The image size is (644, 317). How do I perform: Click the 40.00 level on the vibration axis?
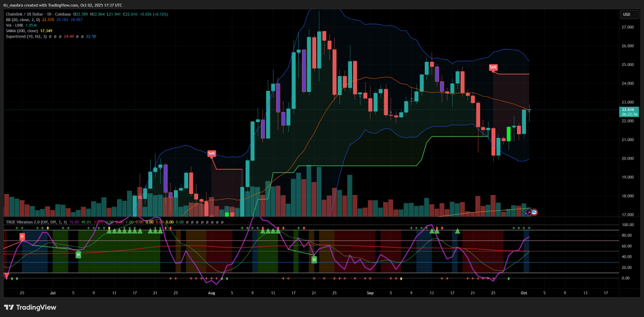click(626, 257)
